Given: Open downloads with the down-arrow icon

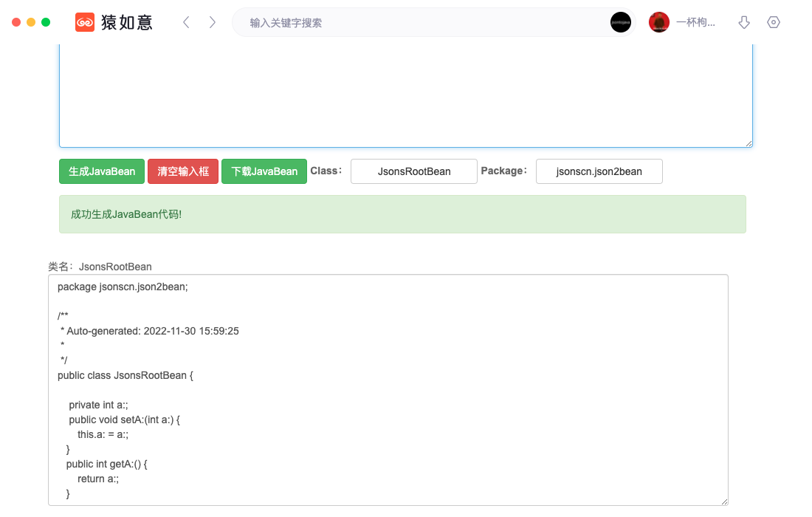Looking at the screenshot, I should tap(744, 22).
